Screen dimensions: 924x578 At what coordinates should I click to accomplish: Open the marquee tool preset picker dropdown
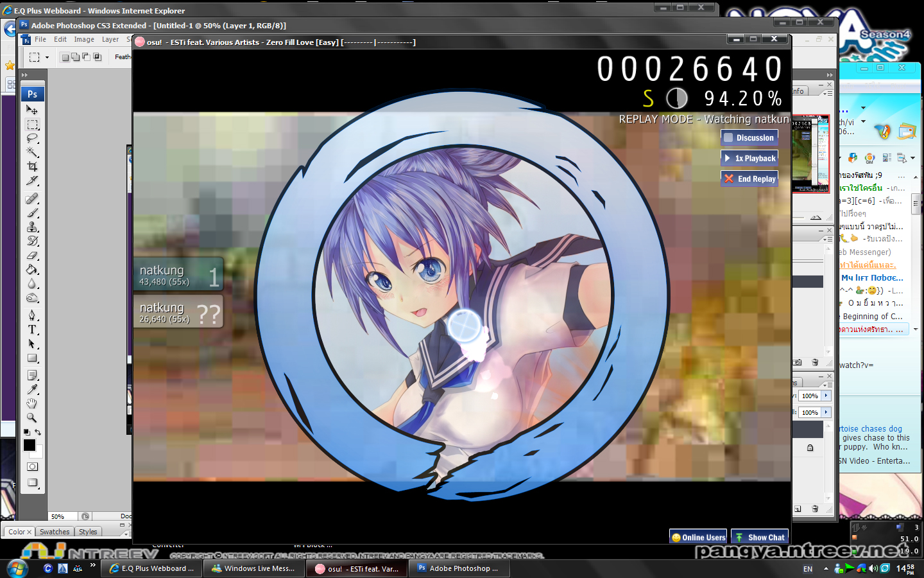pos(47,57)
